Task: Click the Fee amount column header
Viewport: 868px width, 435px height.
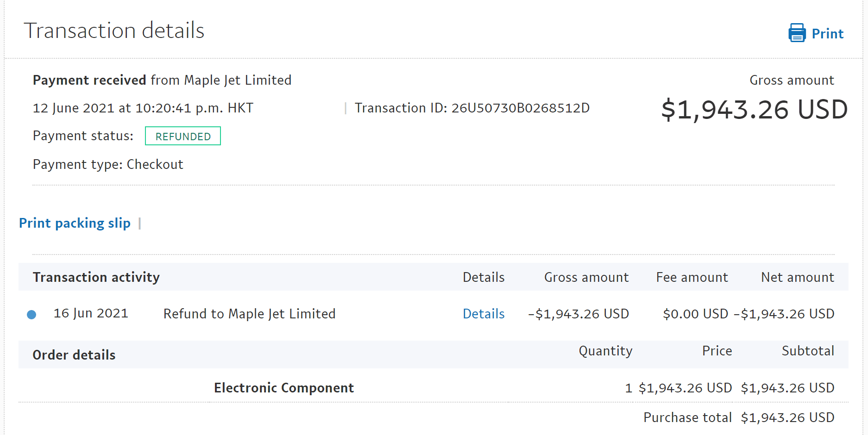Action: 692,277
